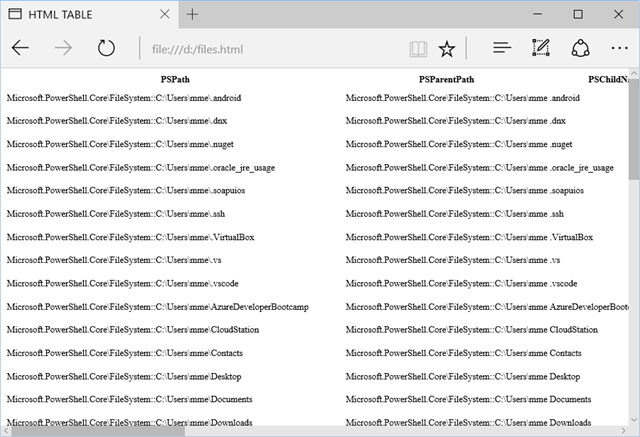Select PSParentPath cell ending in mme .dnx
This screenshot has height=437, width=640.
tap(456, 121)
